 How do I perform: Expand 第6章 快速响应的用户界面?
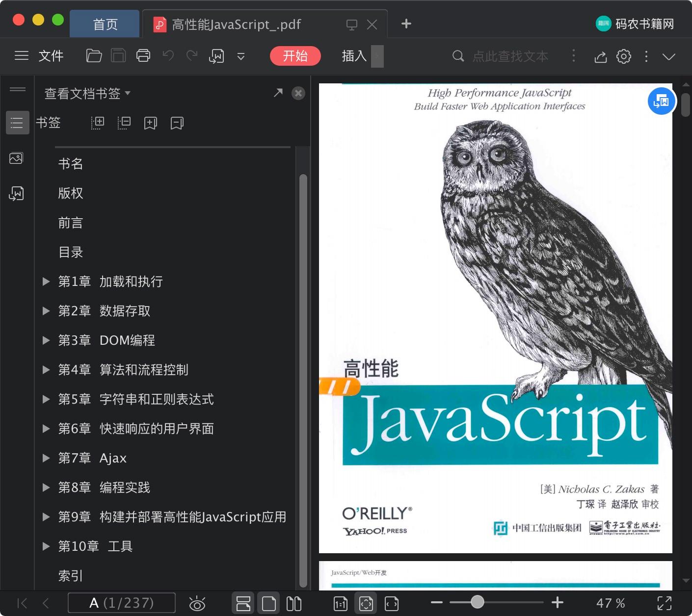tap(46, 429)
